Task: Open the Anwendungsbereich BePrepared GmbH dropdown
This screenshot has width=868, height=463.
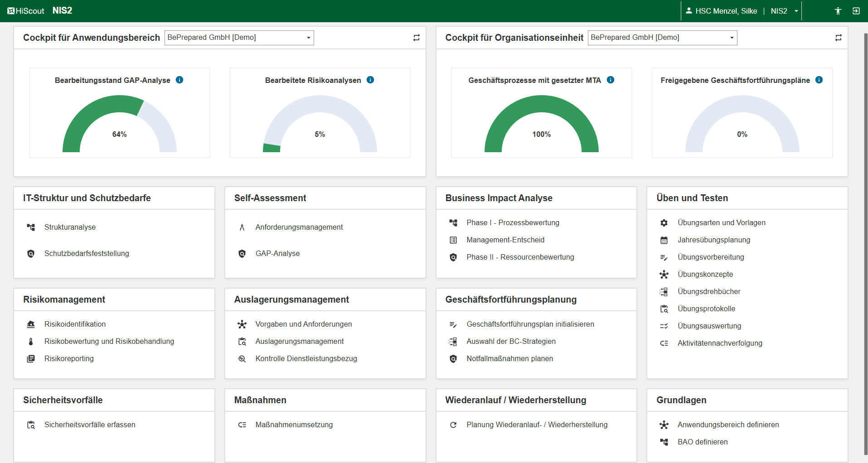Action: pyautogui.click(x=239, y=38)
